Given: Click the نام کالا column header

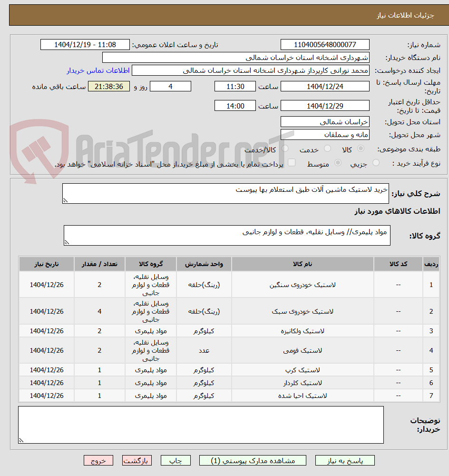Looking at the screenshot, I should (x=303, y=264).
